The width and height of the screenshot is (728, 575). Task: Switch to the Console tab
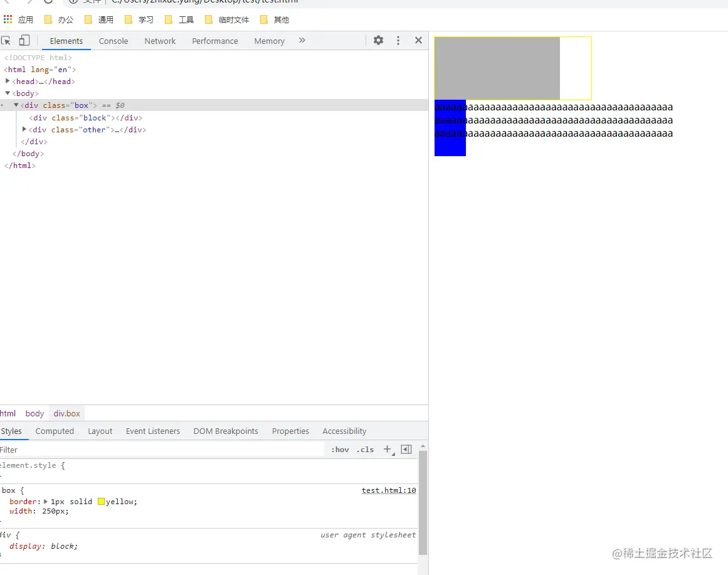tap(113, 41)
